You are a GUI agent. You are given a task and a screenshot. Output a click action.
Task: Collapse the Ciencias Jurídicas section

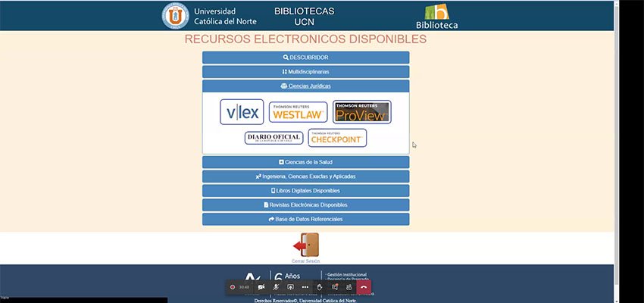305,86
